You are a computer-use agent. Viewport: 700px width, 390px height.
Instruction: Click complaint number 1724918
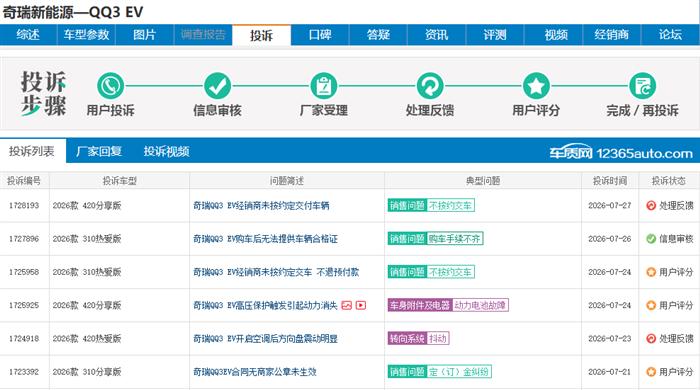coord(24,338)
